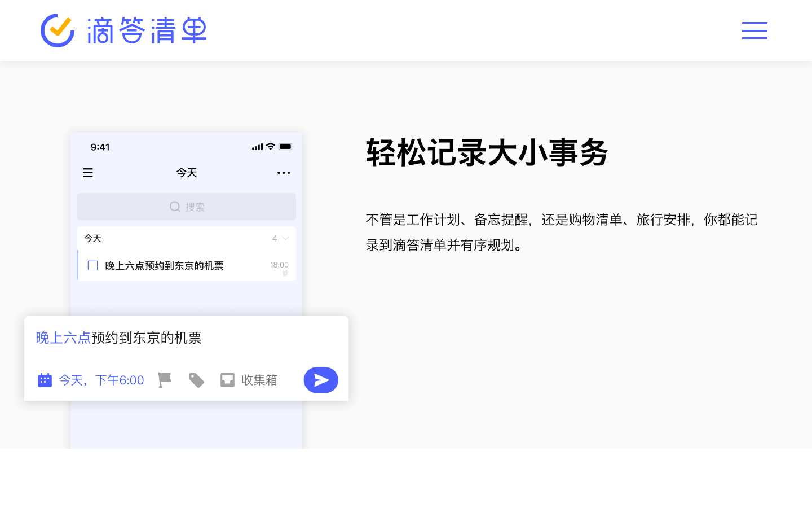Screen dimensions: 812x508
Task: Open the phone mockup sidebar menu icon
Action: (x=88, y=173)
